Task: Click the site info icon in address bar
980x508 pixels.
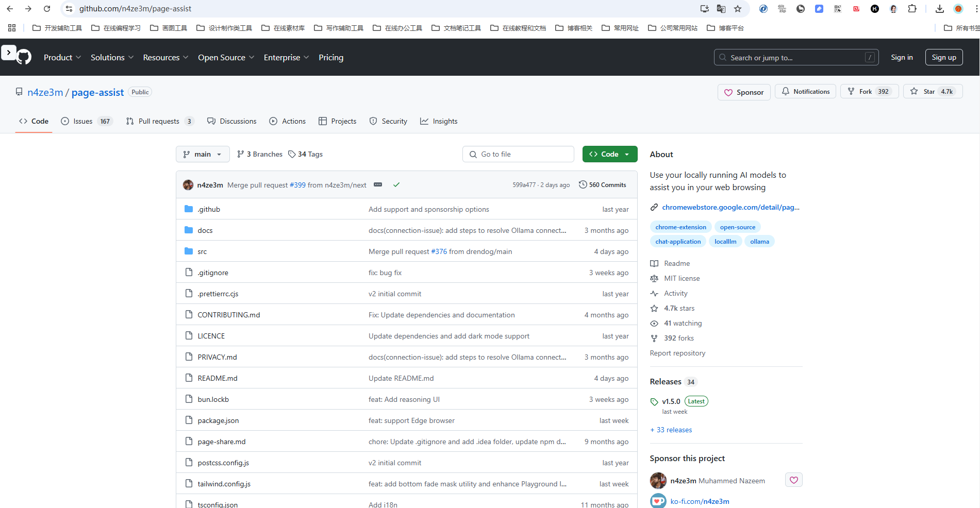Action: click(69, 9)
